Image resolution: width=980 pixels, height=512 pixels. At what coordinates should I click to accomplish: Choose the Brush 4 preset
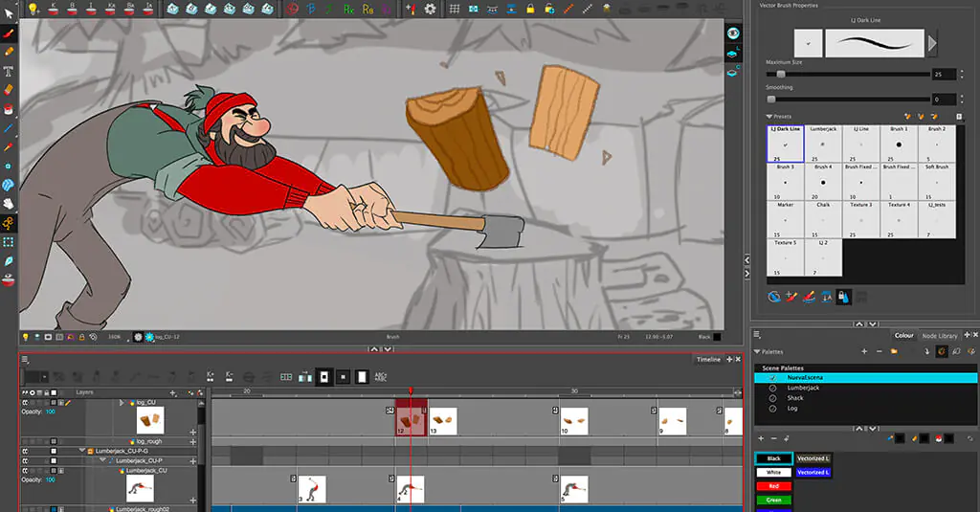pyautogui.click(x=822, y=181)
